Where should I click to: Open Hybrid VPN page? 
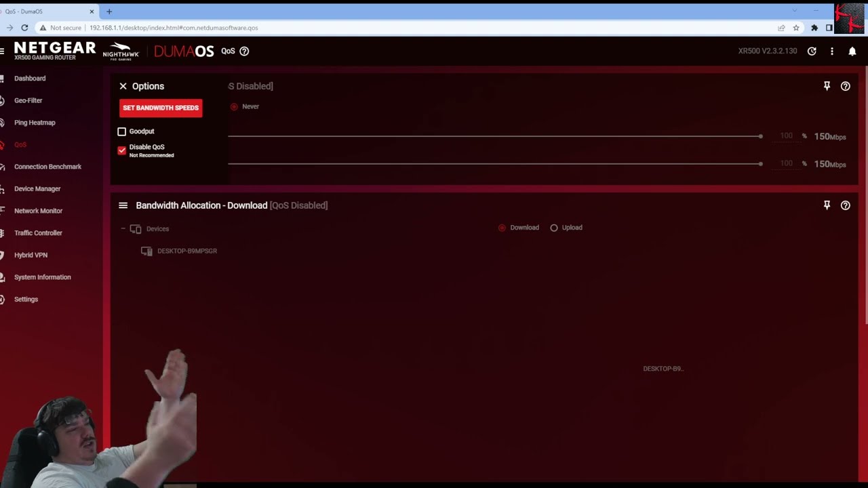tap(31, 255)
